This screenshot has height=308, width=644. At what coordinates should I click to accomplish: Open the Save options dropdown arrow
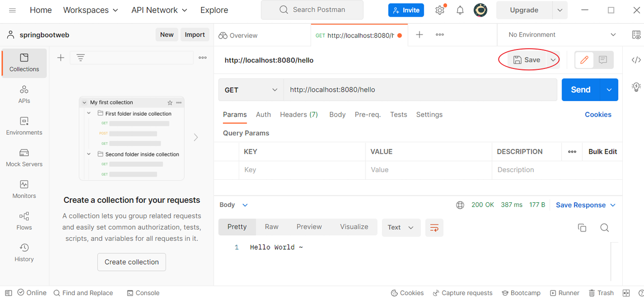tap(553, 60)
